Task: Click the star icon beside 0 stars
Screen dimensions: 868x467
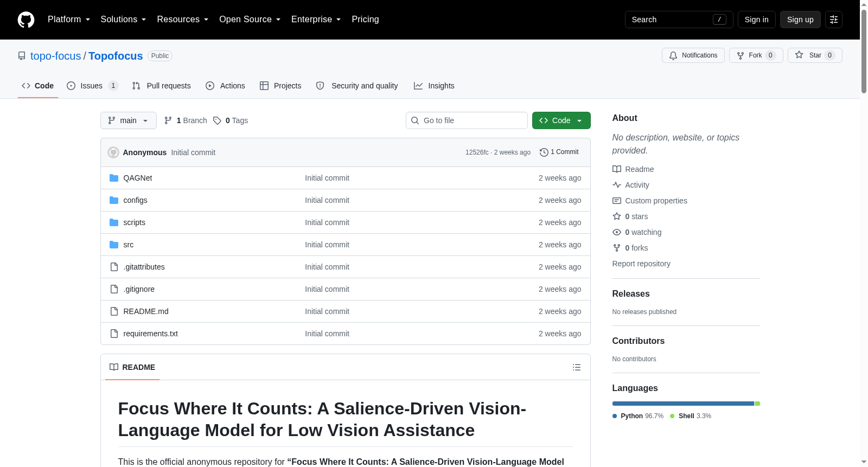Action: pos(617,216)
